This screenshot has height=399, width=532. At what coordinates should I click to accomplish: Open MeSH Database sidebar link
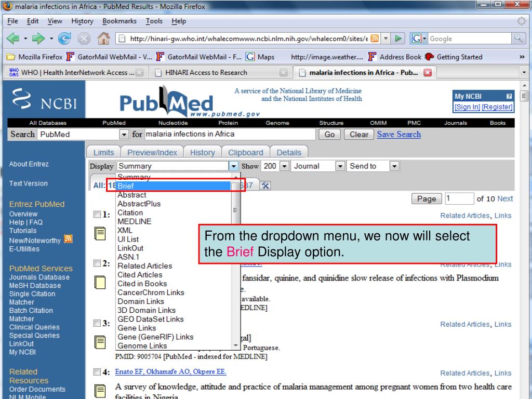click(35, 285)
